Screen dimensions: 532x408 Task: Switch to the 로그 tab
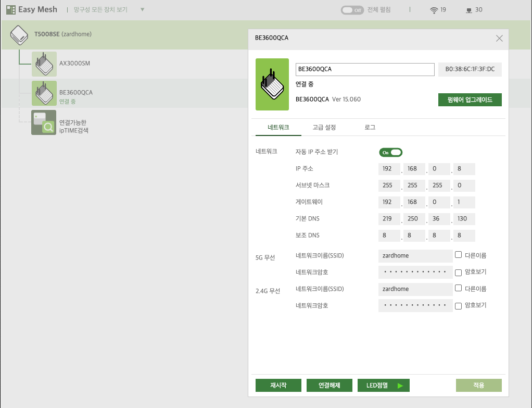point(370,127)
